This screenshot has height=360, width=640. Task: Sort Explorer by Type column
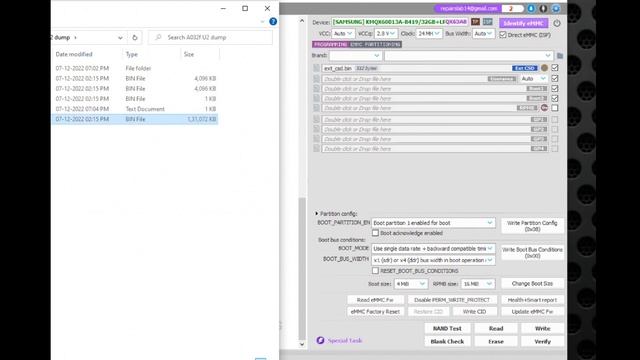pos(131,54)
